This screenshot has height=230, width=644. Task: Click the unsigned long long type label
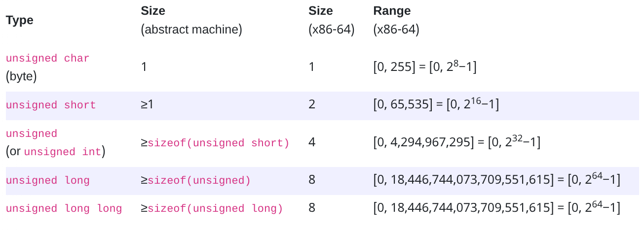click(64, 209)
